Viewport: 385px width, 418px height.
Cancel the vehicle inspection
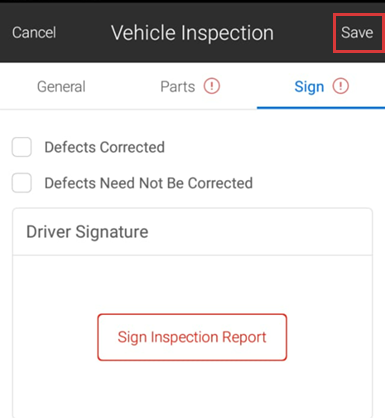coord(34,33)
